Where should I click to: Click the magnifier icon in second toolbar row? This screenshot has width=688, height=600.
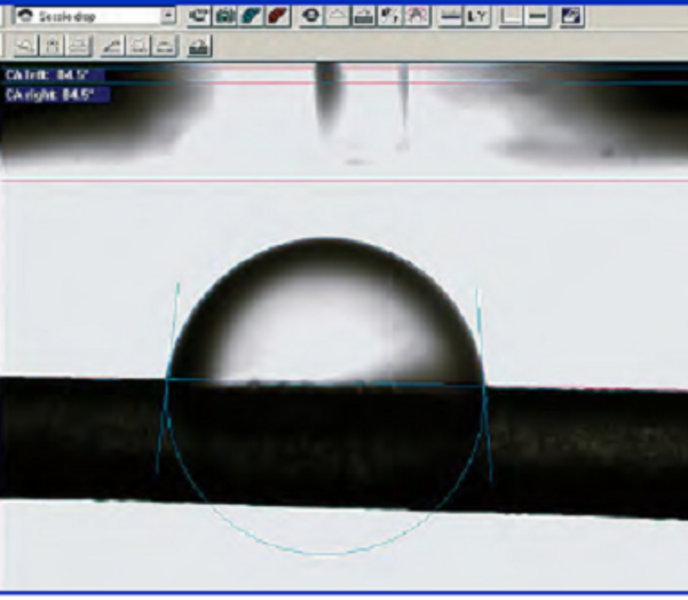pos(25,46)
